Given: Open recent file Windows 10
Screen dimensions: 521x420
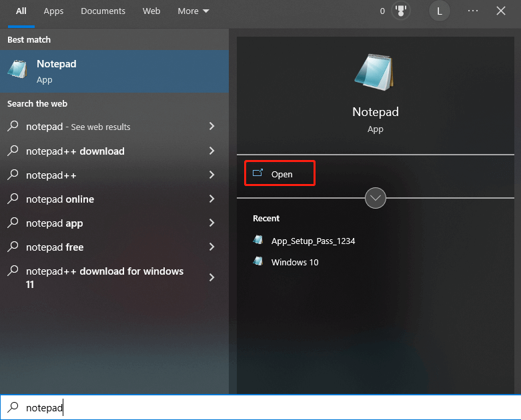Looking at the screenshot, I should click(x=295, y=262).
